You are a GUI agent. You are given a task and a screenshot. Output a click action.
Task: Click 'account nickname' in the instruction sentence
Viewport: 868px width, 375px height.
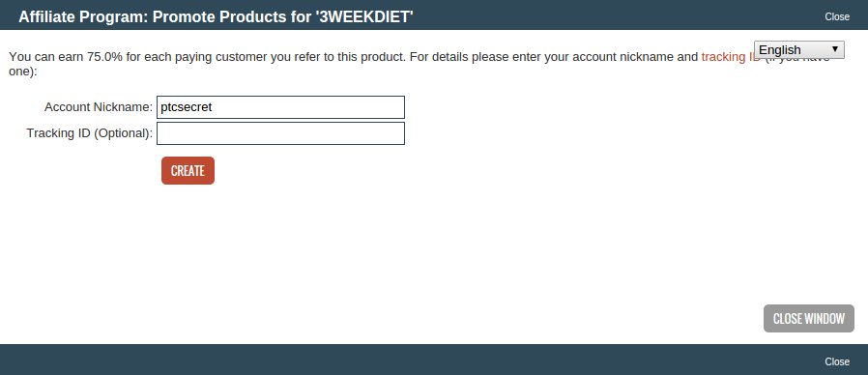(622, 57)
